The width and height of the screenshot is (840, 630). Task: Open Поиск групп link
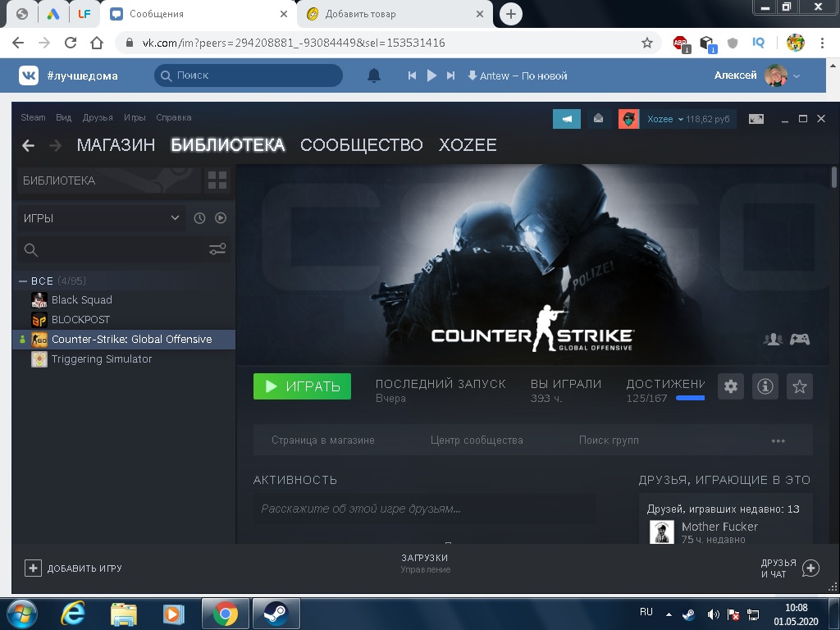click(609, 441)
